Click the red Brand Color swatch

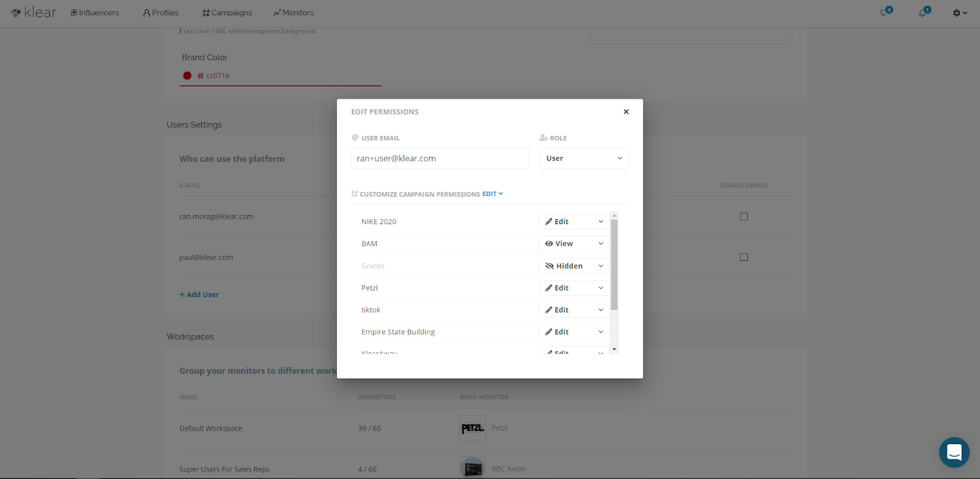click(x=187, y=76)
